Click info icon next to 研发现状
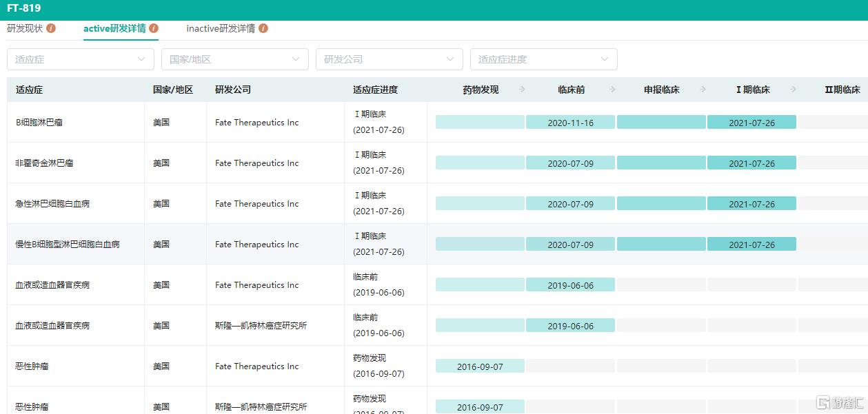Screen dimensions: 868x414 pyautogui.click(x=51, y=28)
